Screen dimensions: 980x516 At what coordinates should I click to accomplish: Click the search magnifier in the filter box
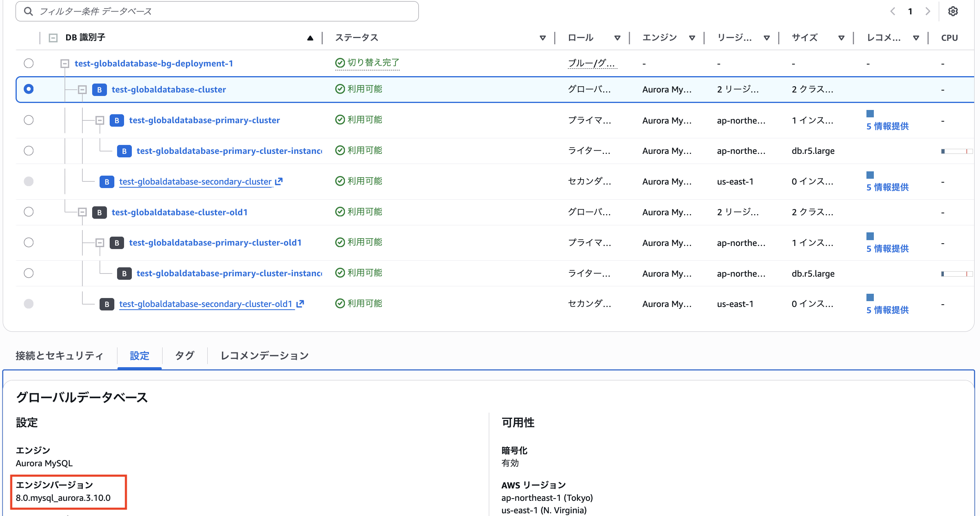tap(28, 11)
